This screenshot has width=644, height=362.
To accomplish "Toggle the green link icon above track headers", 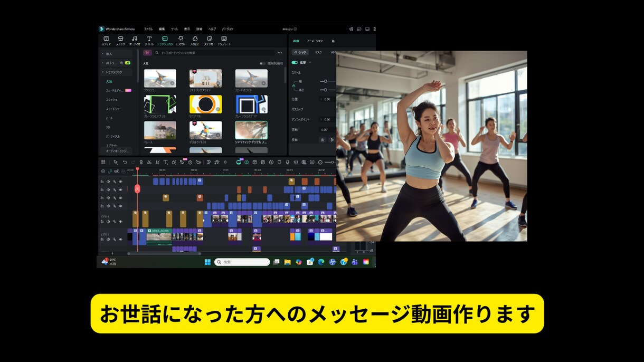I will coord(110,171).
